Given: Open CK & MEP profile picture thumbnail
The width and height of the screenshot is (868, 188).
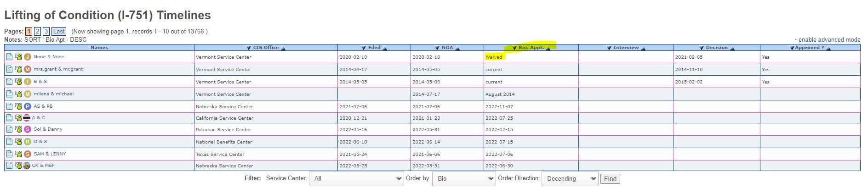Looking at the screenshot, I should (27, 166).
